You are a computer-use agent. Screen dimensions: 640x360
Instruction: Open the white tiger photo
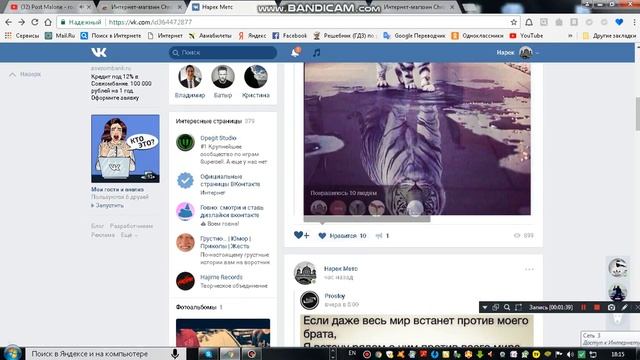click(x=417, y=139)
